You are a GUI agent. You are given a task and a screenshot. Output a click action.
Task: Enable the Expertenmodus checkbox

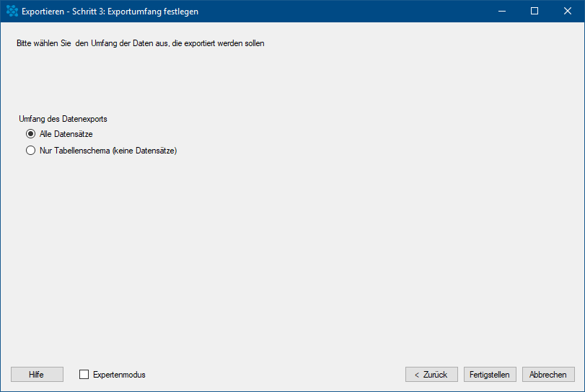click(84, 375)
